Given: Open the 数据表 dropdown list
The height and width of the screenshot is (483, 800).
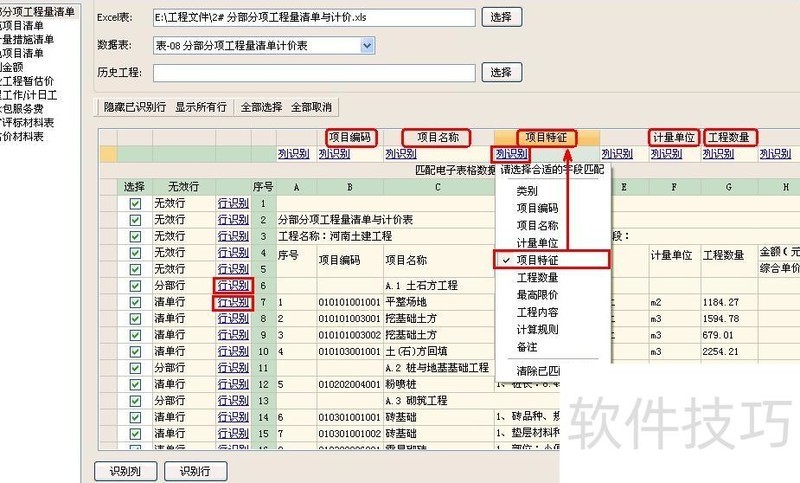Looking at the screenshot, I should pyautogui.click(x=366, y=45).
